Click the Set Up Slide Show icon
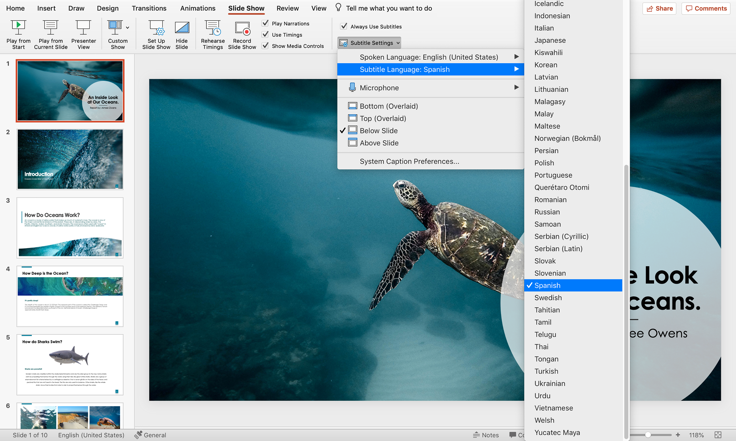This screenshot has width=736, height=441. [x=156, y=28]
